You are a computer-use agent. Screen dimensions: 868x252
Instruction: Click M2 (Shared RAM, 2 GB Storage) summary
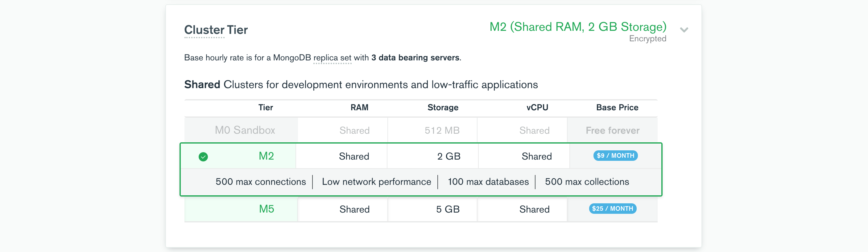point(578,26)
